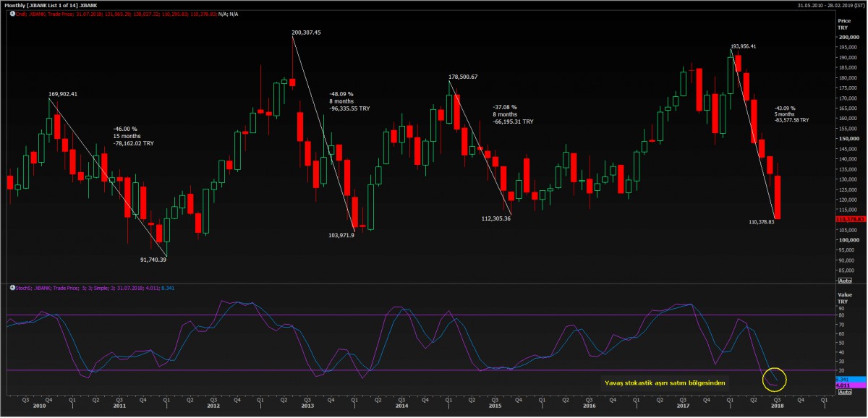Open the StochS indicator legend text
The height and width of the screenshot is (418, 868).
click(x=94, y=288)
